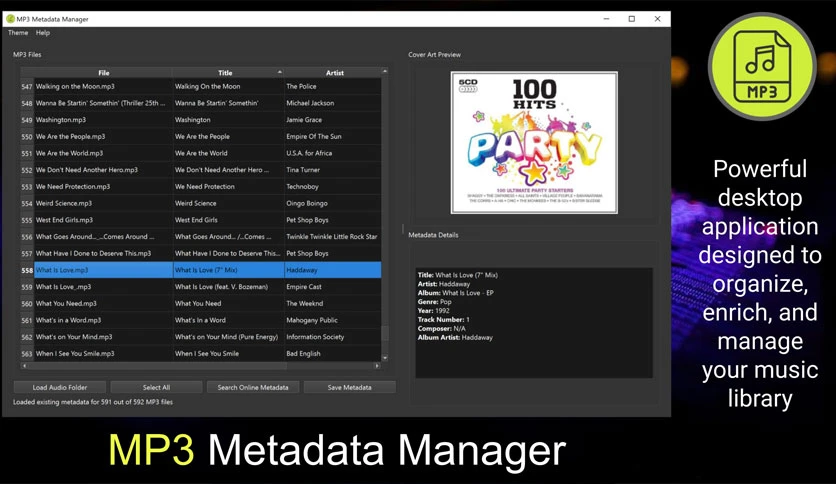The height and width of the screenshot is (484, 836).
Task: Click the loaded existing metadata status text
Action: point(93,402)
